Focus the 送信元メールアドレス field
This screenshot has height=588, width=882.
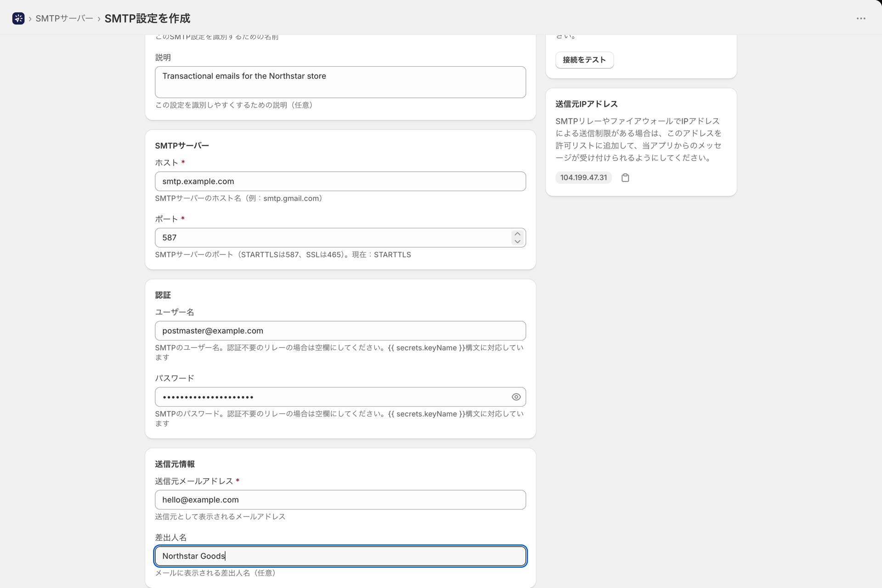tap(340, 500)
